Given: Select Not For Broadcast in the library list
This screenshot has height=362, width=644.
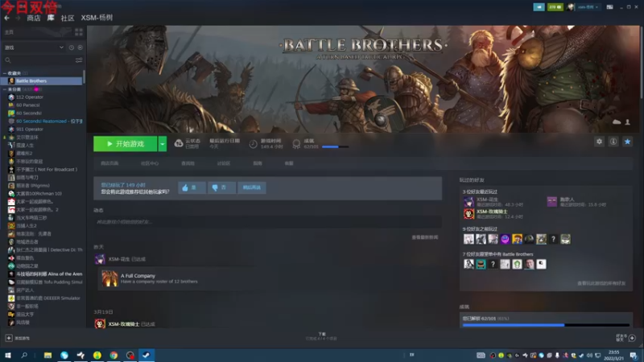Looking at the screenshot, I should pyautogui.click(x=43, y=169).
